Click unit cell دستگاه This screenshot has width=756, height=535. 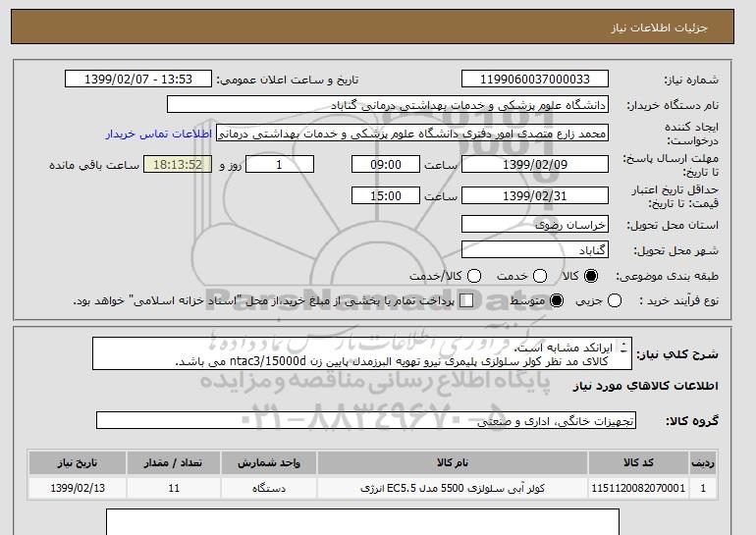click(x=269, y=488)
